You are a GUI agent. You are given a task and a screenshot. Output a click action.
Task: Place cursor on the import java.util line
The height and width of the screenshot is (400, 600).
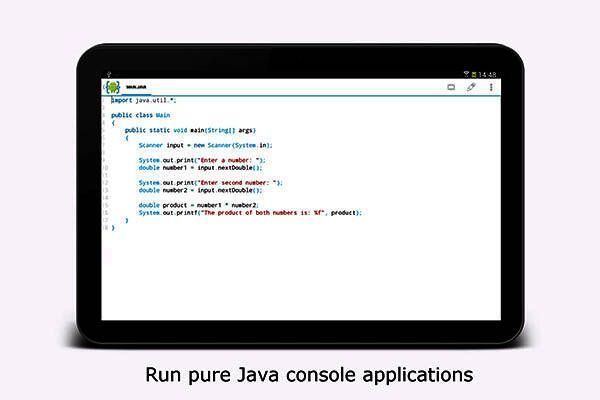144,100
